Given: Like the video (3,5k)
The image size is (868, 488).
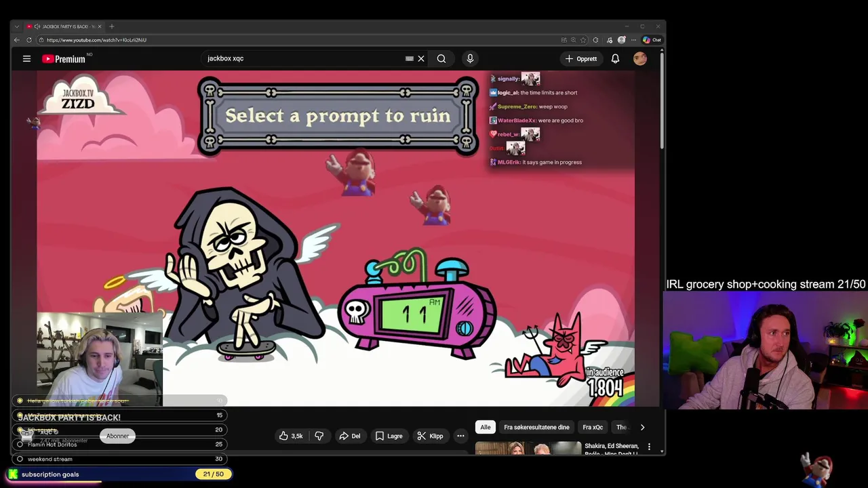Looking at the screenshot, I should 291,436.
